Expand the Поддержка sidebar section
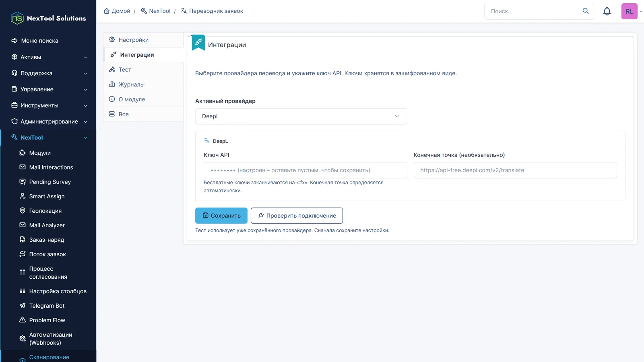The width and height of the screenshot is (644, 362). point(48,73)
